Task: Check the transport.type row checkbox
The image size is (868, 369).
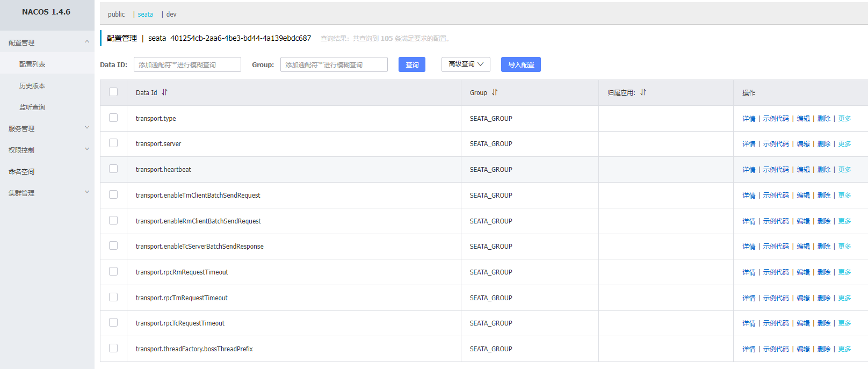Action: [x=113, y=118]
